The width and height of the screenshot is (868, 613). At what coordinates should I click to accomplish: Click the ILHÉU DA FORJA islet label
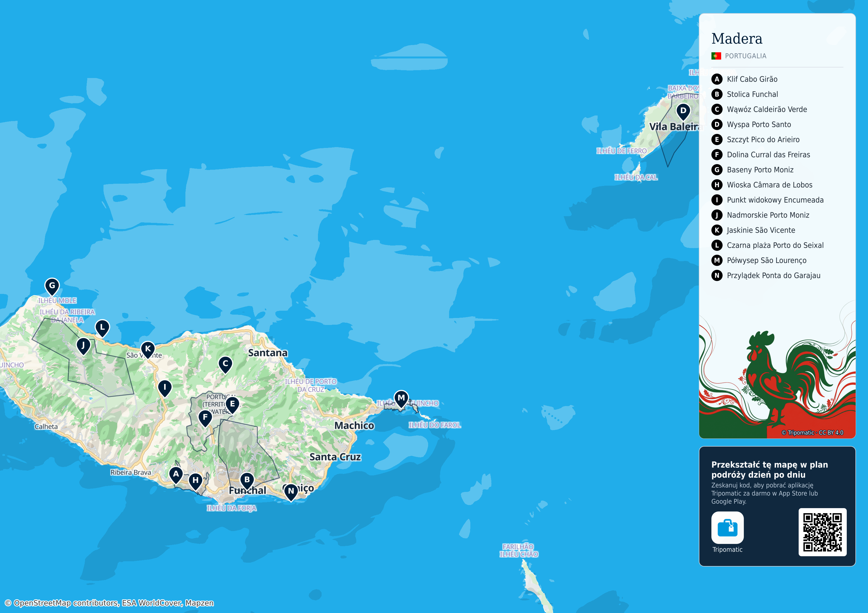point(231,508)
